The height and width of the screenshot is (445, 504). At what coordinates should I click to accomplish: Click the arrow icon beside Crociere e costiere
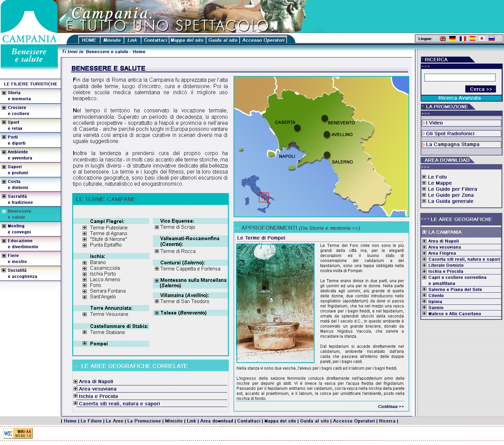4,108
